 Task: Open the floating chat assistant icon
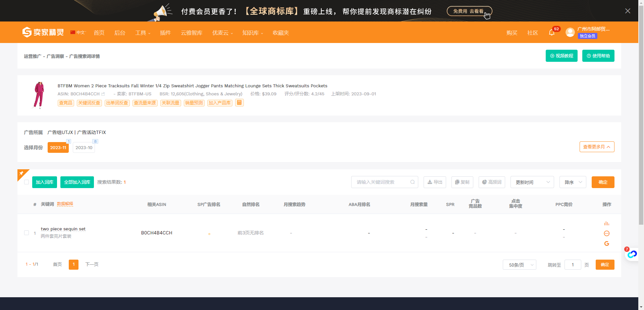[x=632, y=254]
